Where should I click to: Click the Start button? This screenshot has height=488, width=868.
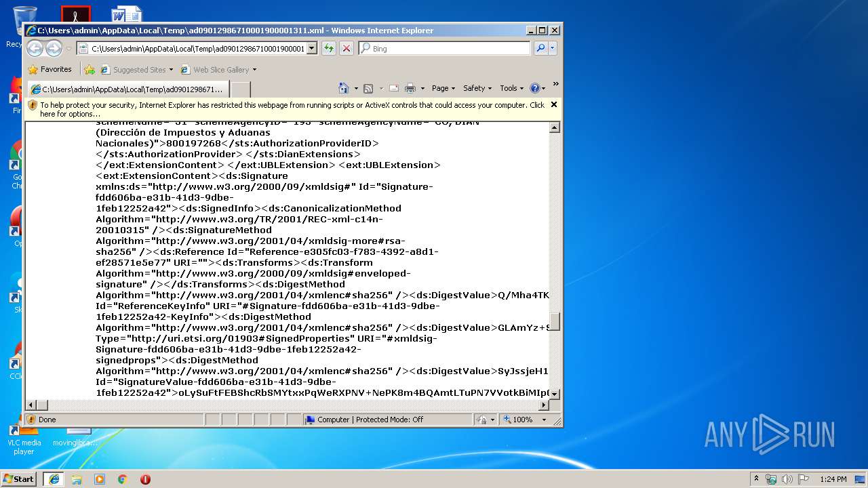pos(19,479)
